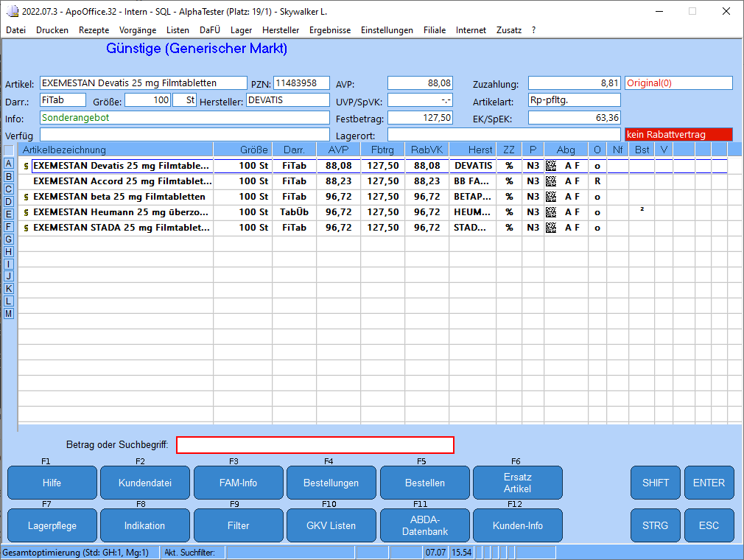Click the § symbol in EXEMESTAN Heumann row
This screenshot has width=744, height=560.
[26, 213]
